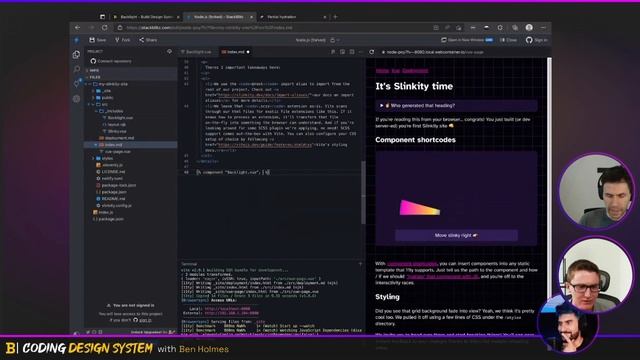
Task: Open the lock icon dropdown beside project title
Action: (x=334, y=40)
